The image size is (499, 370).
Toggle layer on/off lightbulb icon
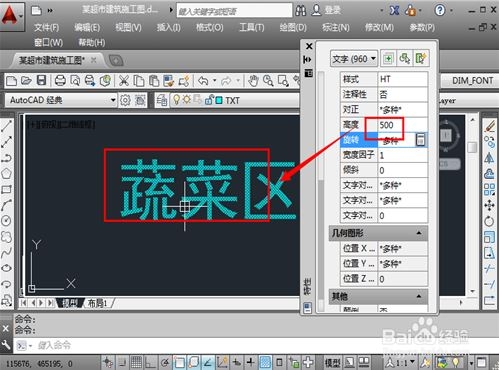click(176, 99)
